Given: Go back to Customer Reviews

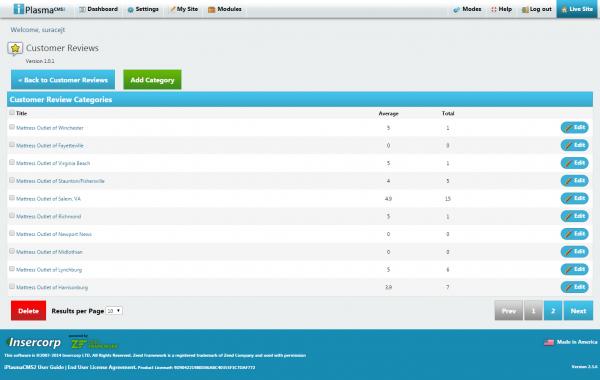Looking at the screenshot, I should [x=63, y=80].
